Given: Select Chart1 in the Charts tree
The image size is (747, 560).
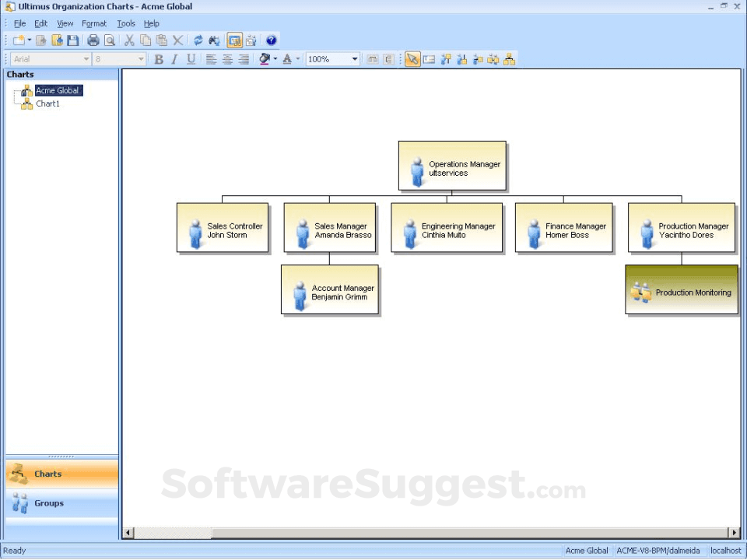Looking at the screenshot, I should [x=47, y=103].
